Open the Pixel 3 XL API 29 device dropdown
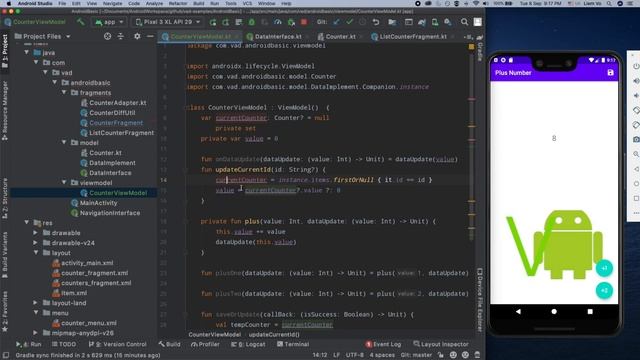640x360 pixels. click(168, 22)
